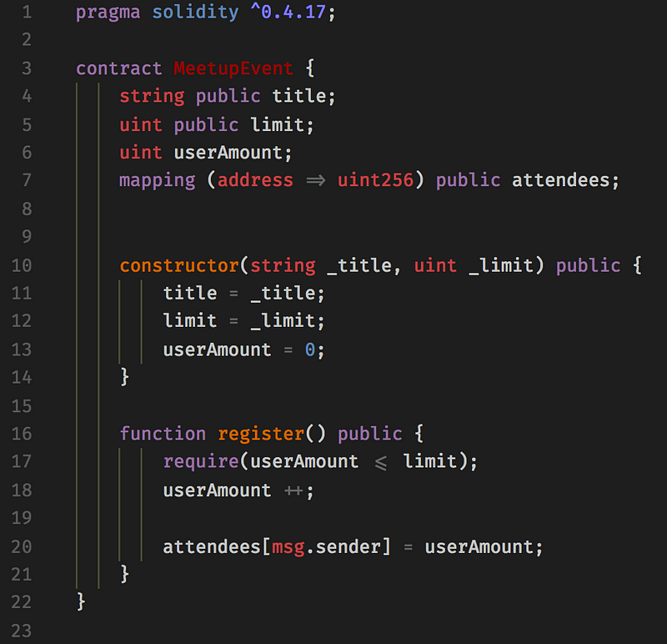
Task: Click line number 16 in the gutter
Action: (x=21, y=434)
